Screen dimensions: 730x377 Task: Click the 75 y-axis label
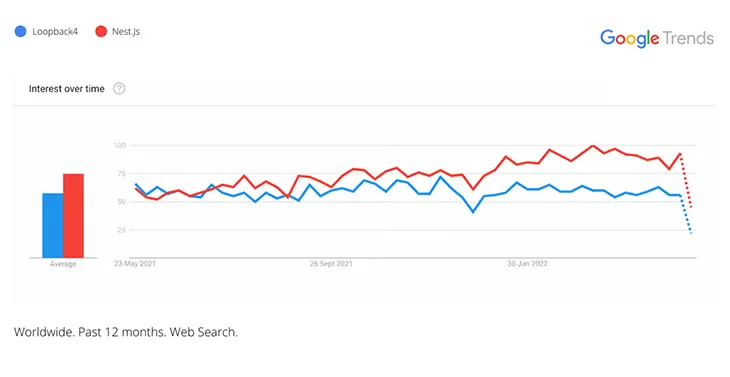(x=122, y=174)
